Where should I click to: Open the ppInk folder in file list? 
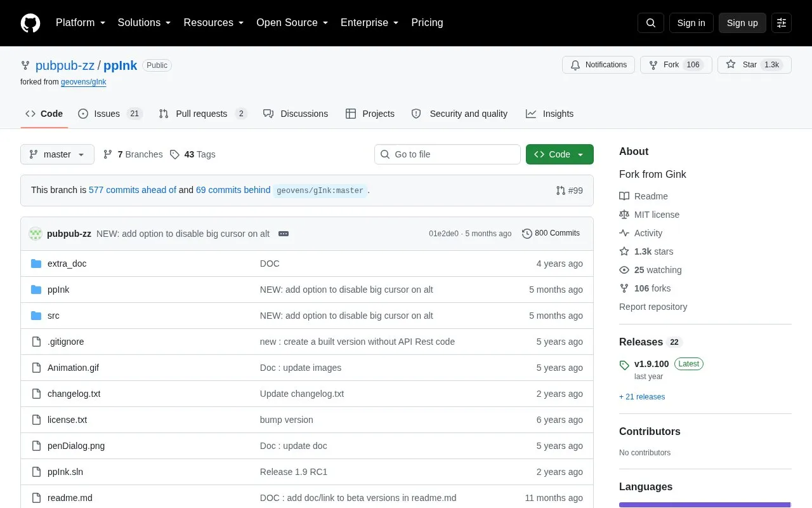pos(58,290)
